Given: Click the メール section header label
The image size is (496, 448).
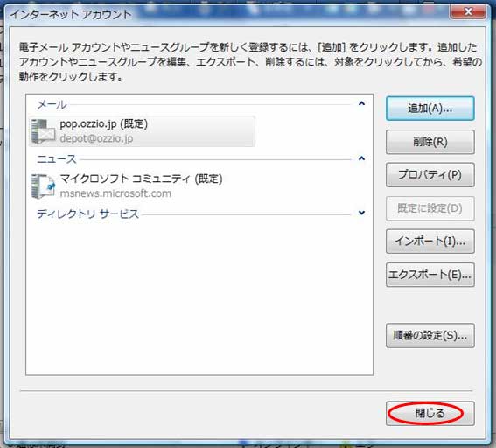Looking at the screenshot, I should point(52,104).
